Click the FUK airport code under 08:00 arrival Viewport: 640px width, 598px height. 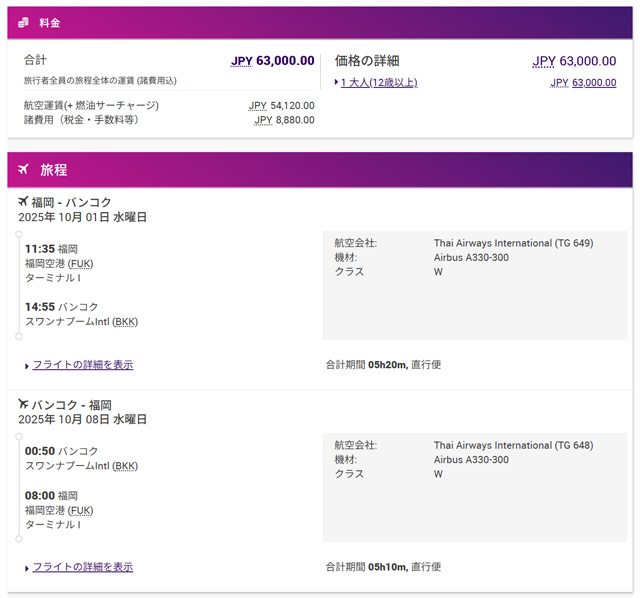pyautogui.click(x=81, y=509)
